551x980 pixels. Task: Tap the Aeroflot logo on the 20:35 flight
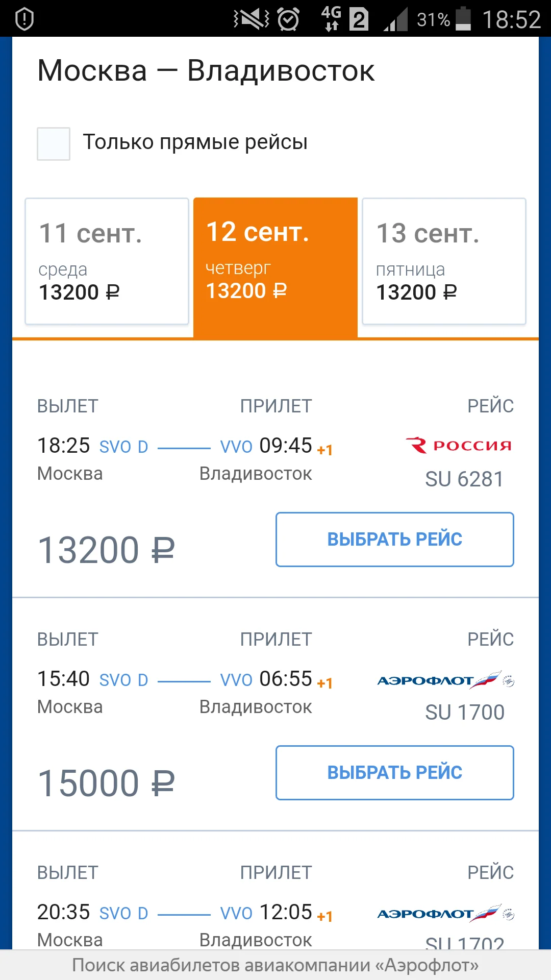coord(445,914)
